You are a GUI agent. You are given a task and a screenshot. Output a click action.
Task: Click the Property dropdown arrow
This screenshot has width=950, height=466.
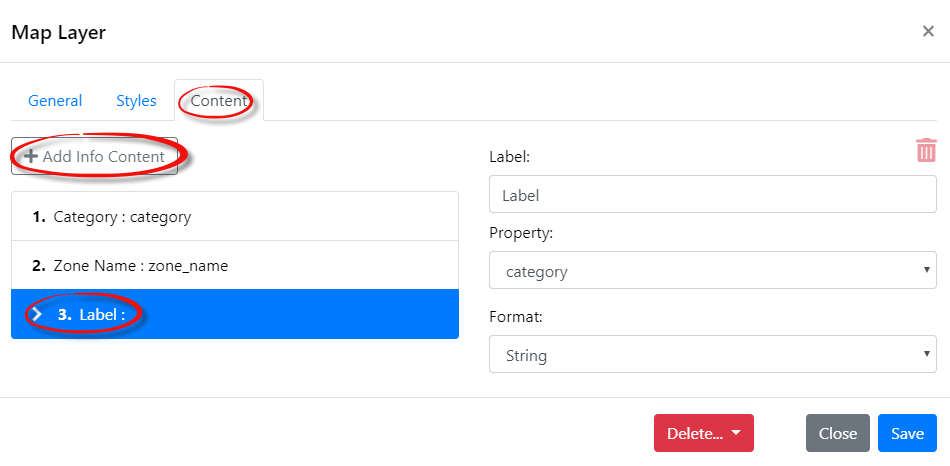(926, 269)
